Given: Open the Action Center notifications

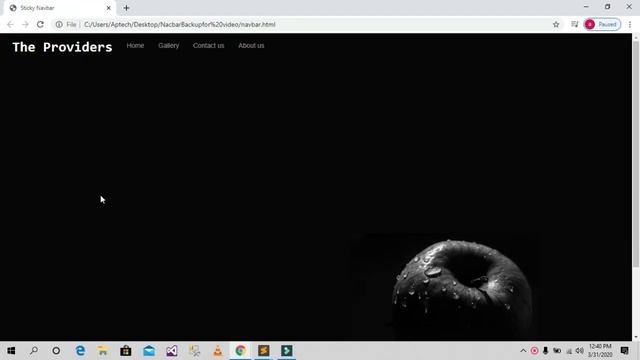Looking at the screenshot, I should (624, 351).
